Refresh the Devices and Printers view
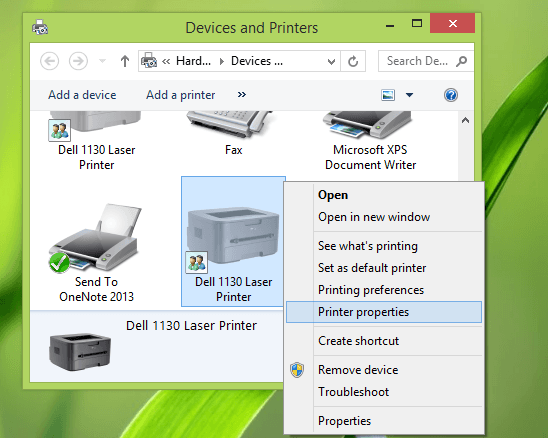The height and width of the screenshot is (438, 548). click(353, 61)
